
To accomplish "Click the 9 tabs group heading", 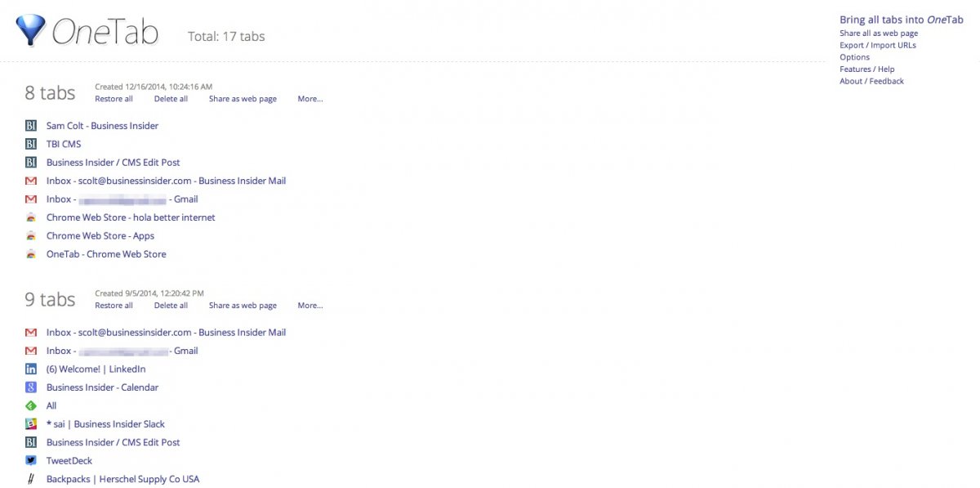I will coord(50,300).
